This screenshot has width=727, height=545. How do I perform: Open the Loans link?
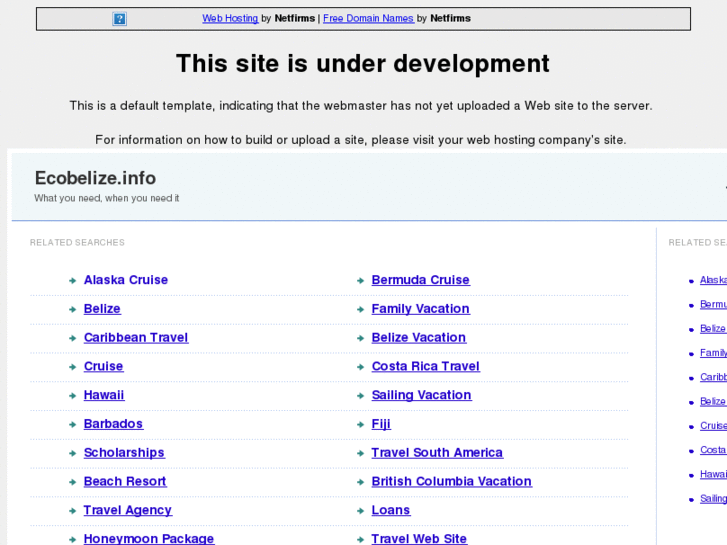(x=391, y=510)
